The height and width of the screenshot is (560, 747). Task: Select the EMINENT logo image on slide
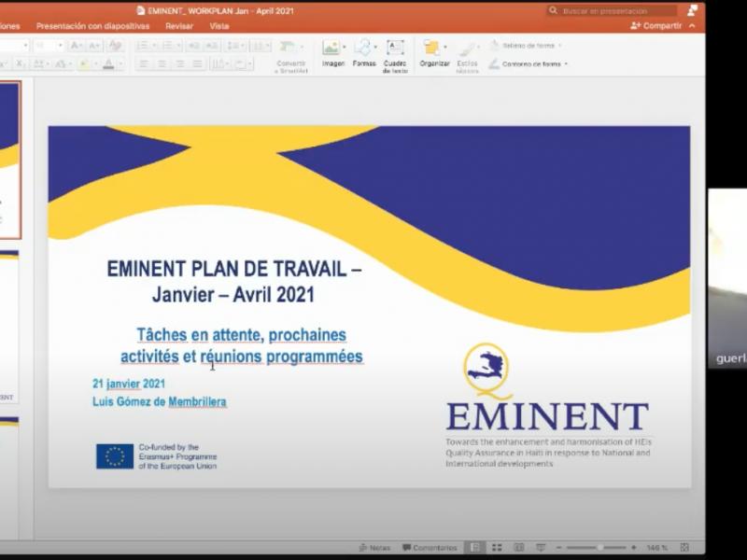point(548,405)
